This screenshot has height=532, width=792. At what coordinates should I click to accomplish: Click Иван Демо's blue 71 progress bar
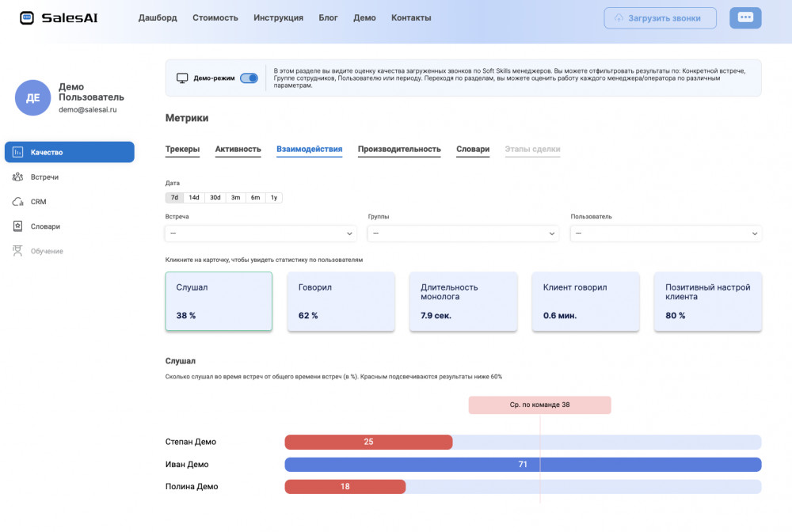[522, 464]
